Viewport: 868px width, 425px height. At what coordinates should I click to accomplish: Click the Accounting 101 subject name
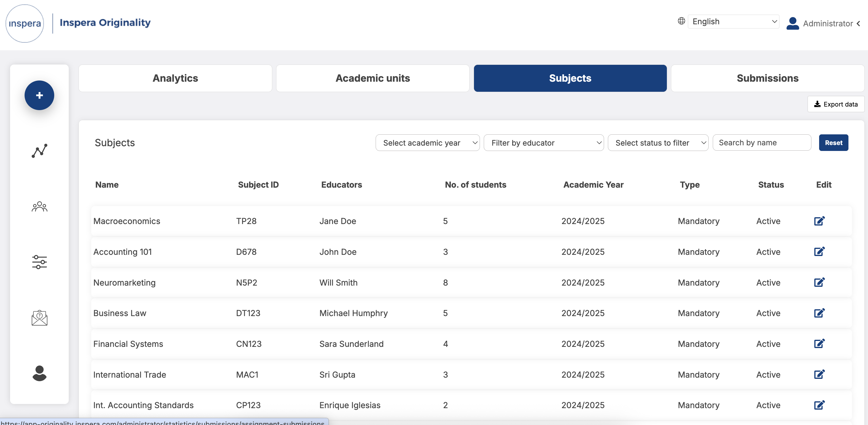(x=123, y=252)
